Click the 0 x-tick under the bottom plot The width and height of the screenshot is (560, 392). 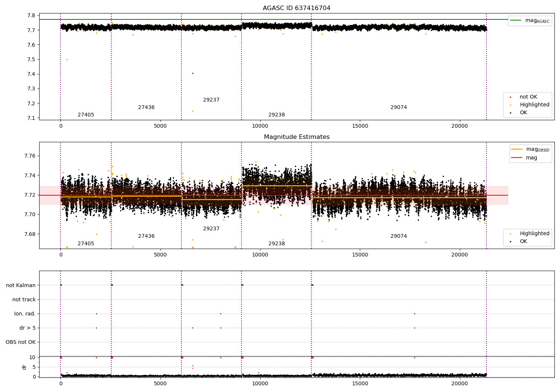click(x=60, y=383)
